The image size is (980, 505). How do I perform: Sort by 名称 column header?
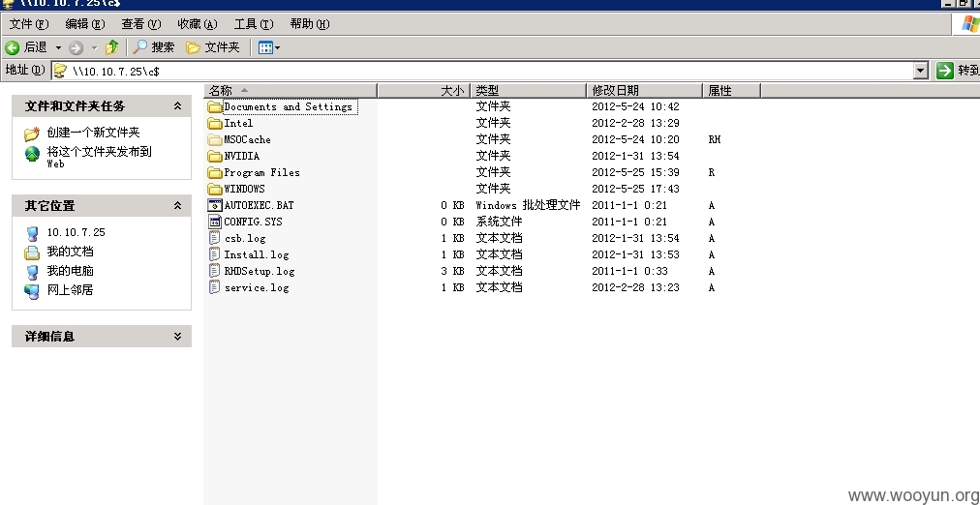(291, 91)
